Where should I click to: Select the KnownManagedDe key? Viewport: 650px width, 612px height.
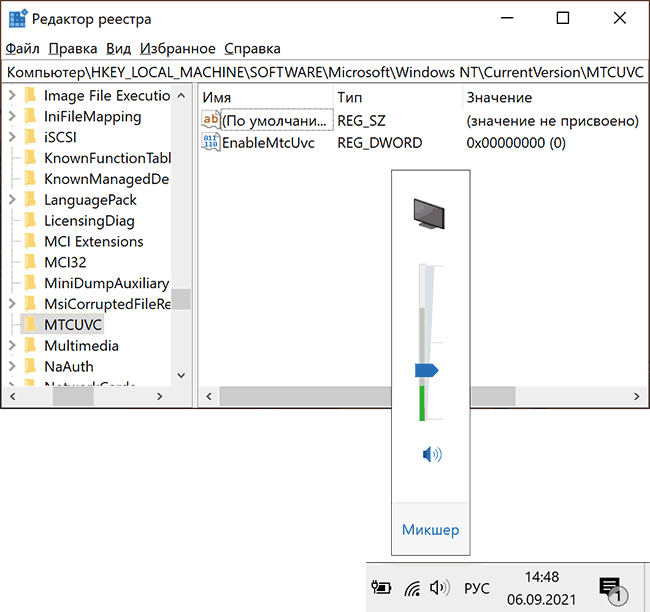click(x=107, y=179)
